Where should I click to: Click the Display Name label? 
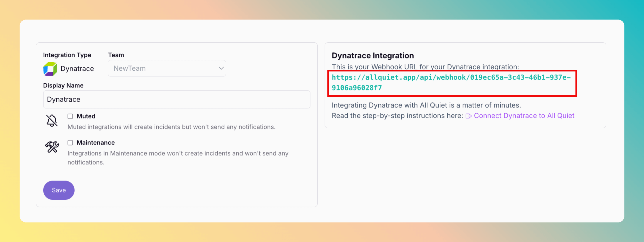coord(63,85)
